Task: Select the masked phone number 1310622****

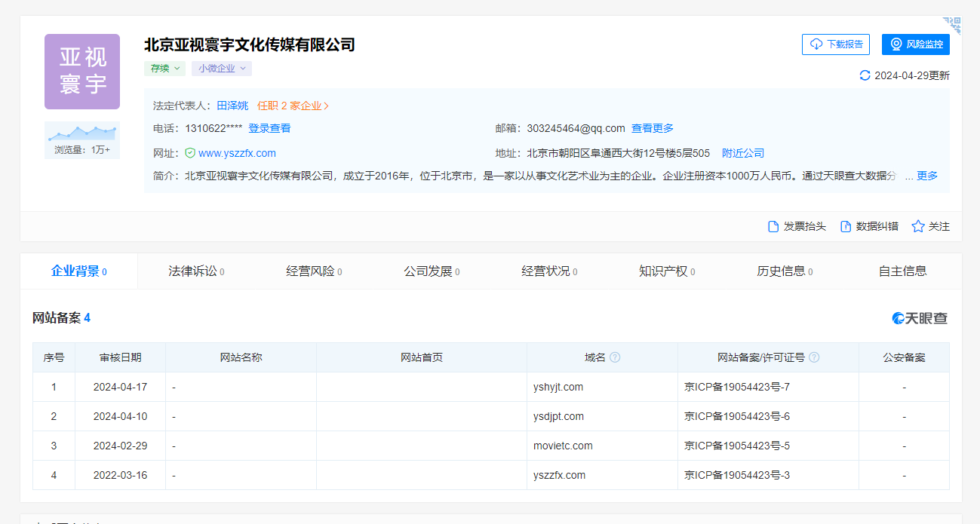Action: pos(214,128)
